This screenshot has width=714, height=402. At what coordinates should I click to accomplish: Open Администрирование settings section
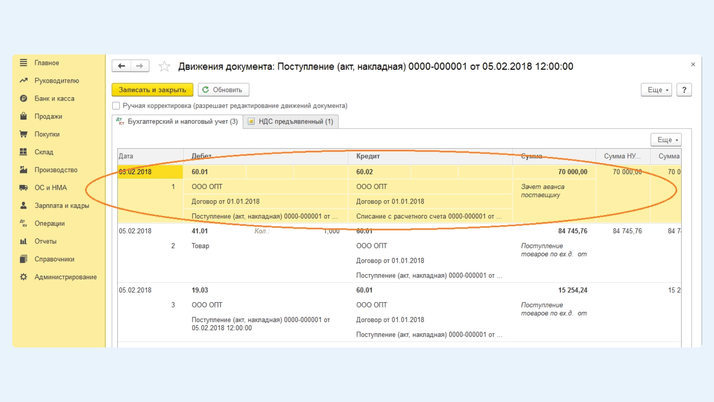click(x=65, y=277)
